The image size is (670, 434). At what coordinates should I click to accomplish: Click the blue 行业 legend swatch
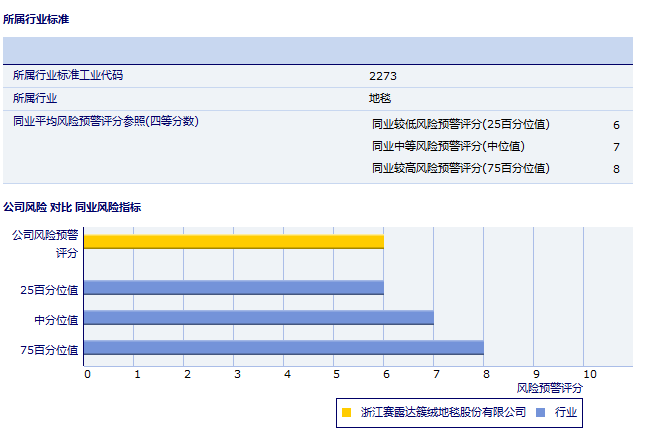click(540, 411)
